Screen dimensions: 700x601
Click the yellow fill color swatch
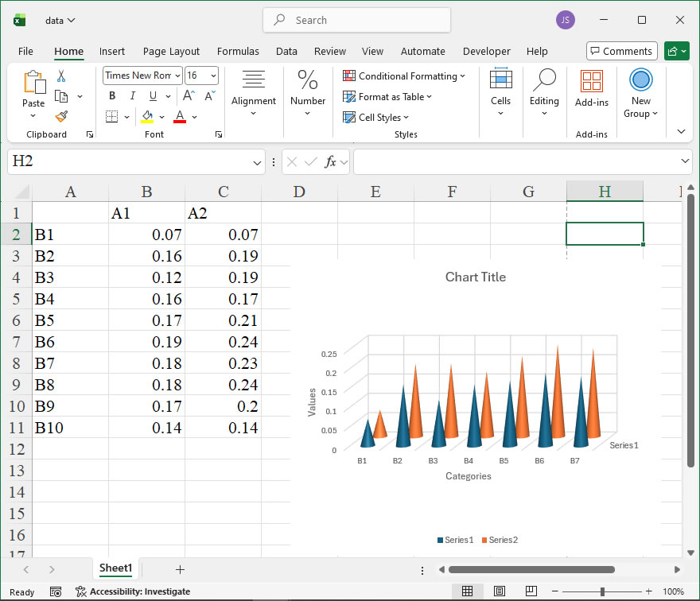point(147,117)
